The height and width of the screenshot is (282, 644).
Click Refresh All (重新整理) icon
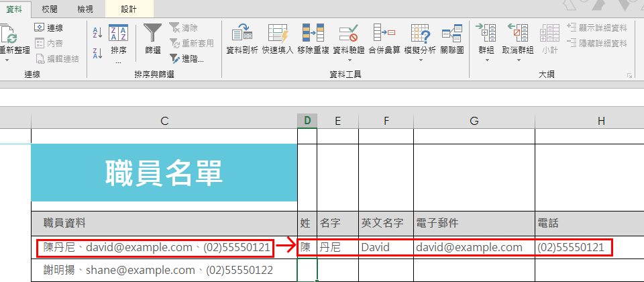point(8,34)
